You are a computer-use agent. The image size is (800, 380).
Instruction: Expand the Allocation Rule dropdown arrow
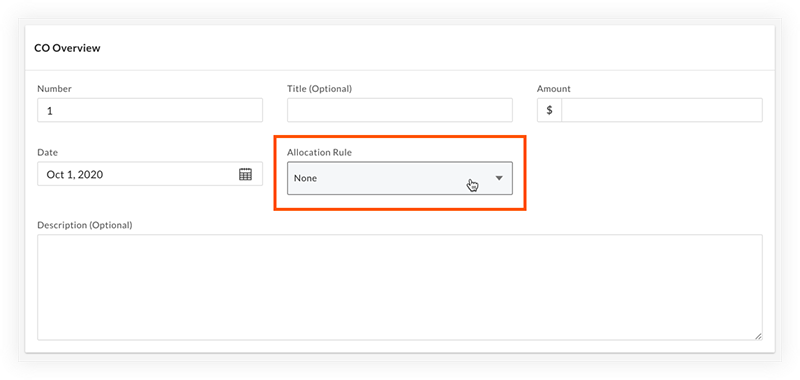499,178
